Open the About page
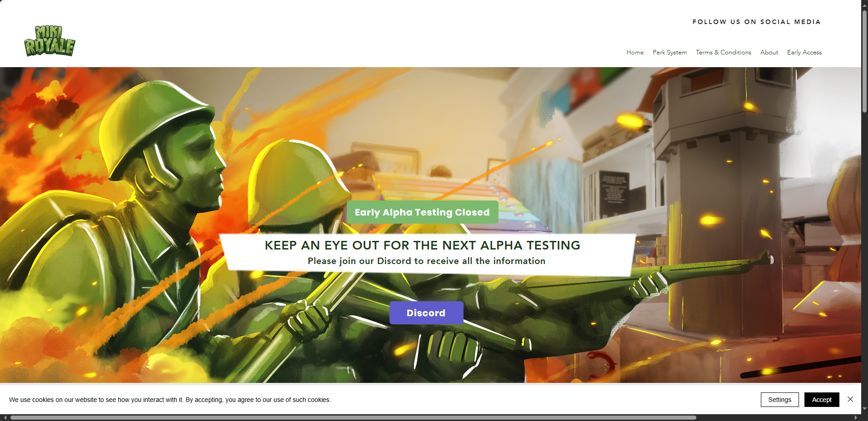868x421 pixels. pyautogui.click(x=769, y=52)
